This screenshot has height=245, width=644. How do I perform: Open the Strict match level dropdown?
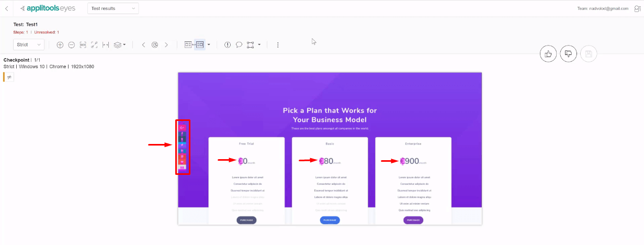coord(28,45)
